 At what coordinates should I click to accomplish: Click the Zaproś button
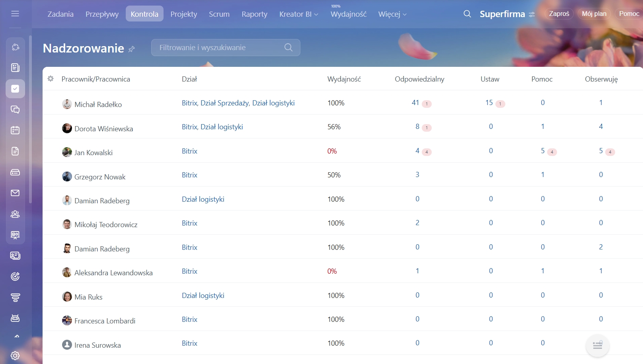pos(559,14)
